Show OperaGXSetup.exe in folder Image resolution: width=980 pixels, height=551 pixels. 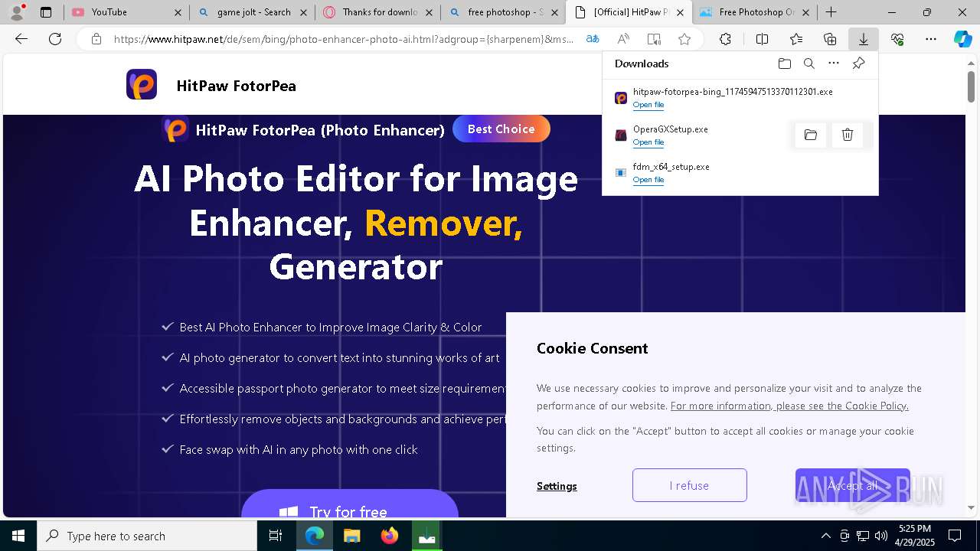(811, 135)
